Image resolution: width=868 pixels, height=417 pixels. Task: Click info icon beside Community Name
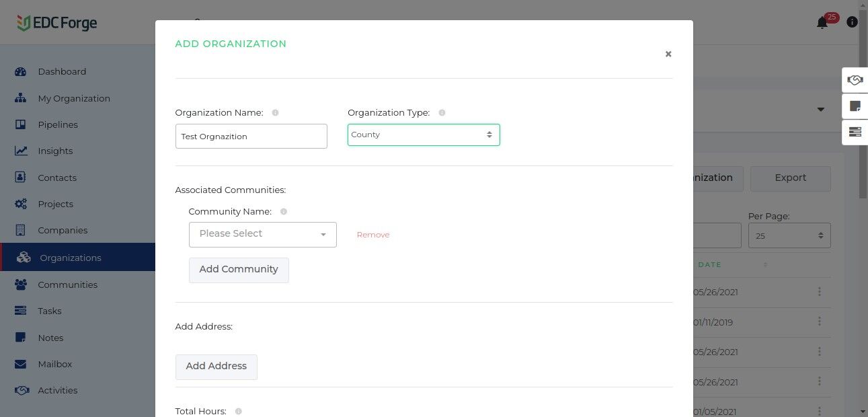(283, 212)
